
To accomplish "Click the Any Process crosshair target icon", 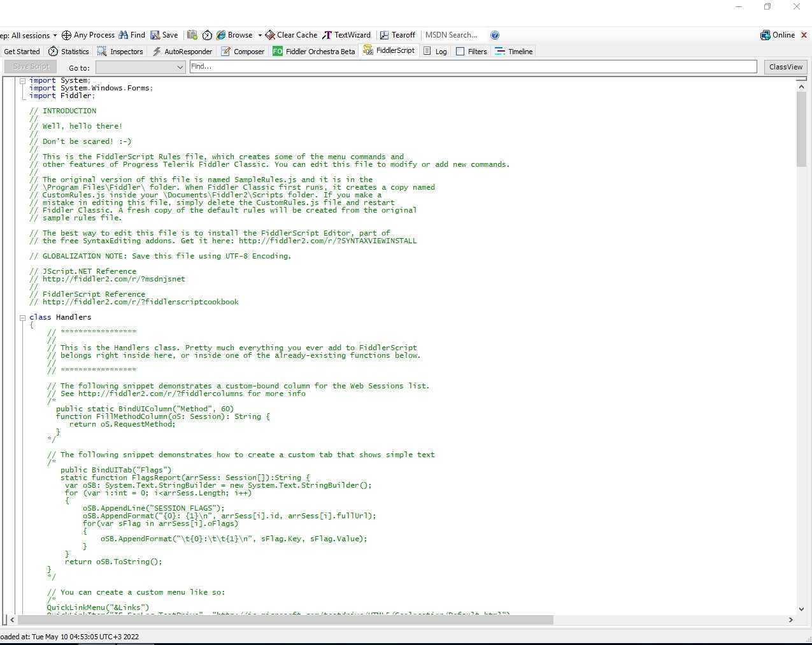I will click(66, 36).
